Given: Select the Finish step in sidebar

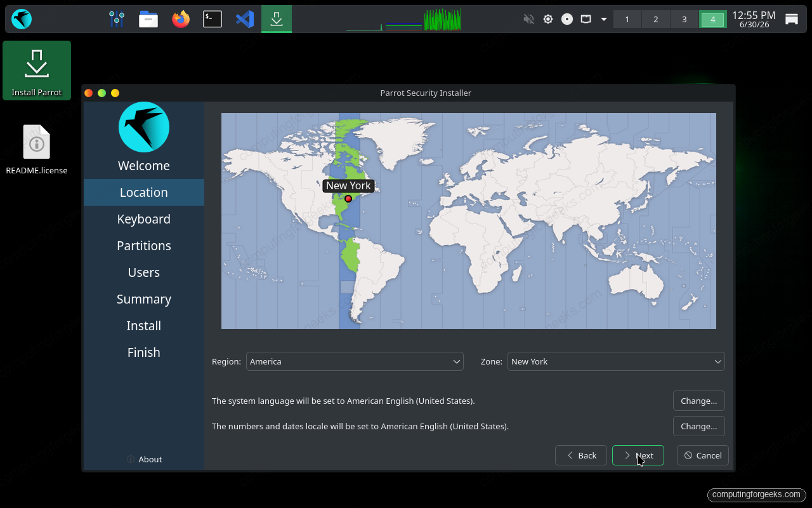Looking at the screenshot, I should 144,352.
